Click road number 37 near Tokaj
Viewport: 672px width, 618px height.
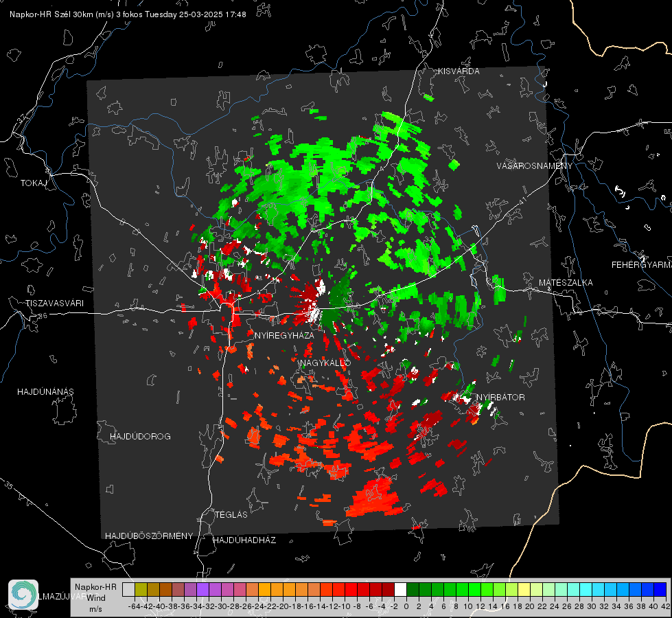pos(22,117)
